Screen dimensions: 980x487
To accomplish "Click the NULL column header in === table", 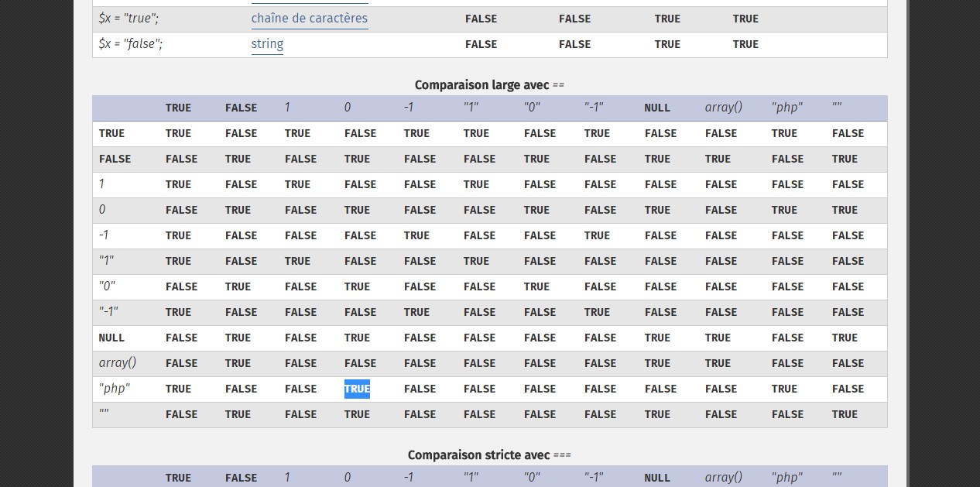I will click(657, 478).
